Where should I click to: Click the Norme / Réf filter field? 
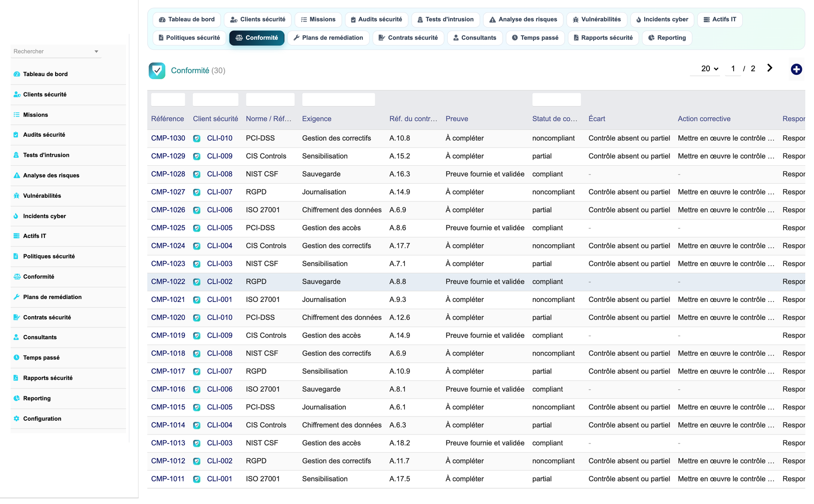270,100
